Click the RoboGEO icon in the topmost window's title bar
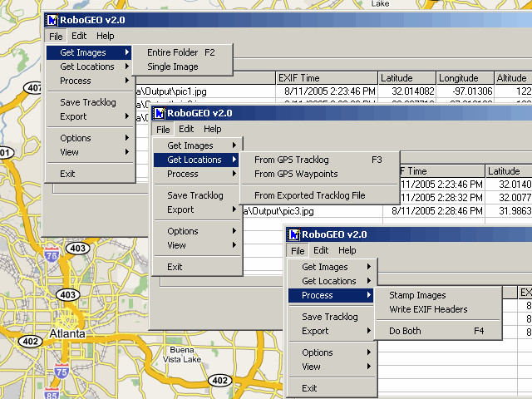 pyautogui.click(x=52, y=20)
